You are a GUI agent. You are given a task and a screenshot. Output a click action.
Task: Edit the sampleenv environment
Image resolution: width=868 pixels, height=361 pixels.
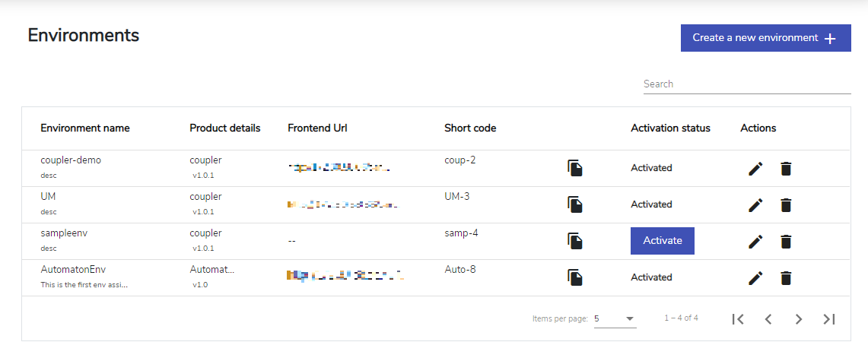tap(755, 242)
